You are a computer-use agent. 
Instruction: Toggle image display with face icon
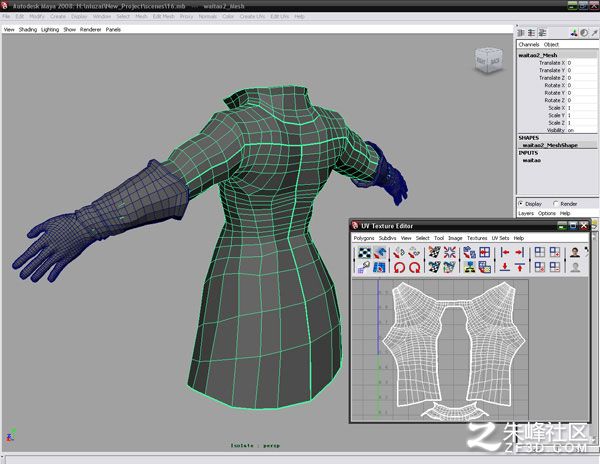click(575, 252)
